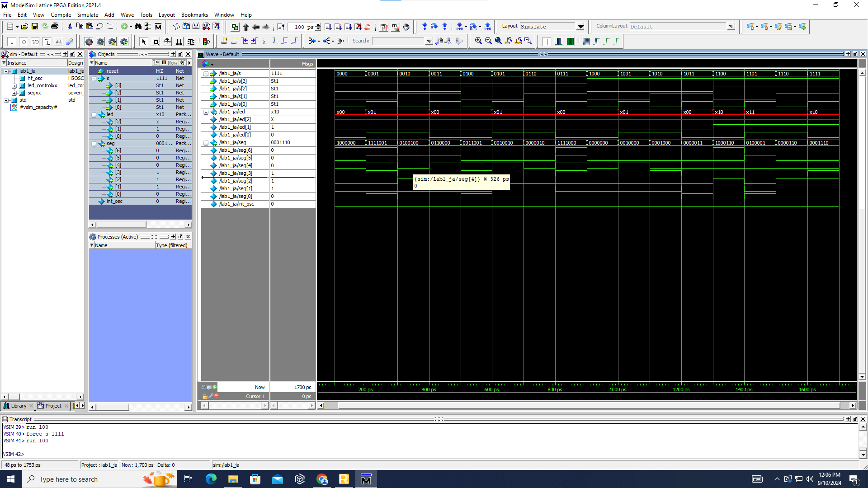Screen dimensions: 868x488
Task: Click the Windows Start button
Action: tap(11, 479)
